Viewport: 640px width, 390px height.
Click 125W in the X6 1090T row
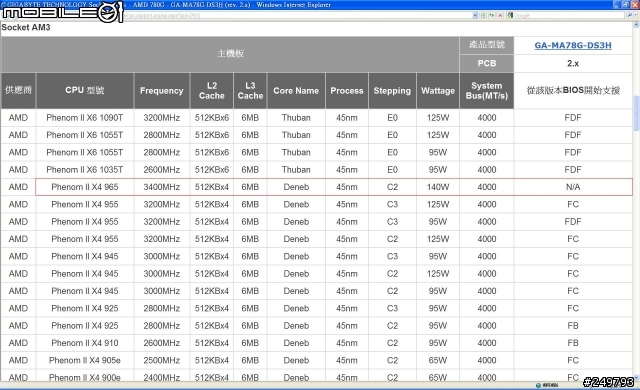pos(438,118)
